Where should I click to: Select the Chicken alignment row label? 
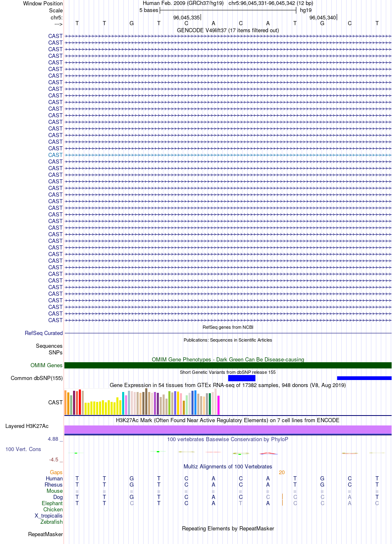[x=53, y=509]
